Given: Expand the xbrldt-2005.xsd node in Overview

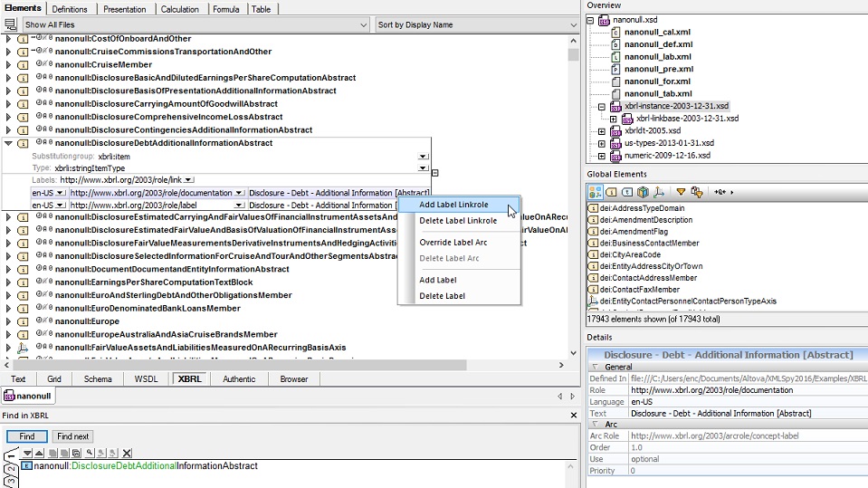Looking at the screenshot, I should 601,130.
